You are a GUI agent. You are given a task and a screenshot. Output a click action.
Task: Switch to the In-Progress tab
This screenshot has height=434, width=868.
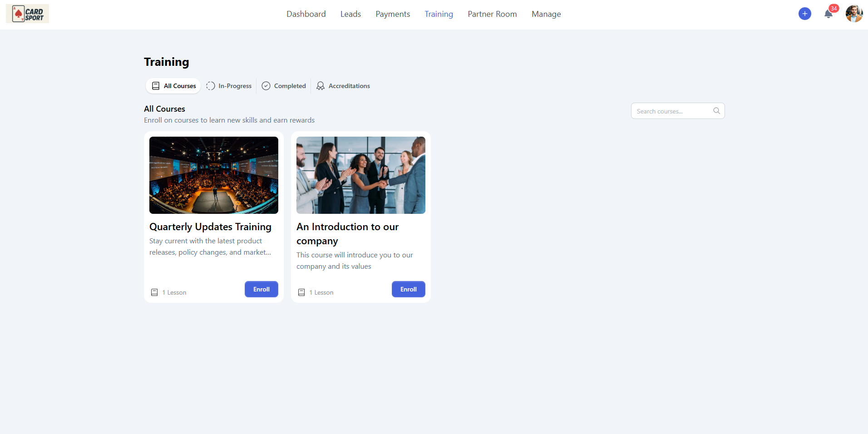click(229, 86)
